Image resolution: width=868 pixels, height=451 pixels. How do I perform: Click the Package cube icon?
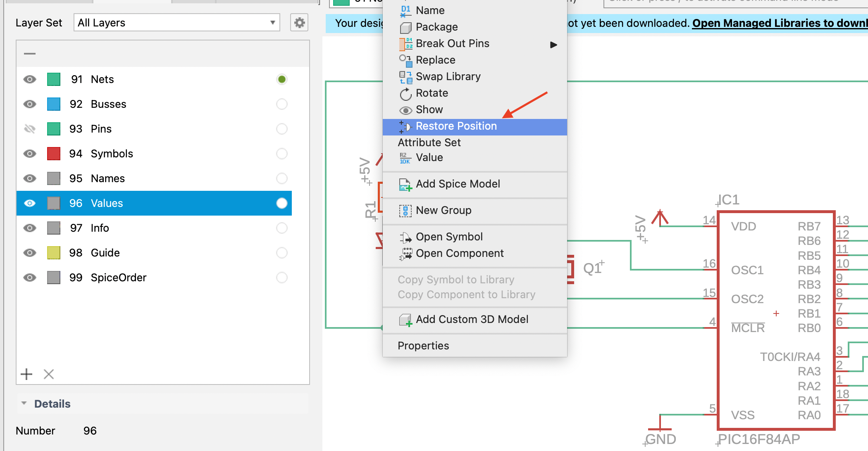pos(405,28)
